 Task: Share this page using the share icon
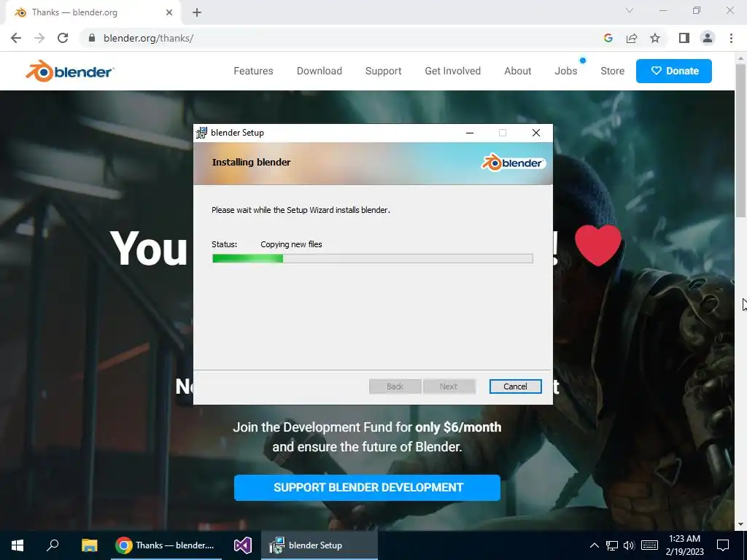pos(632,38)
